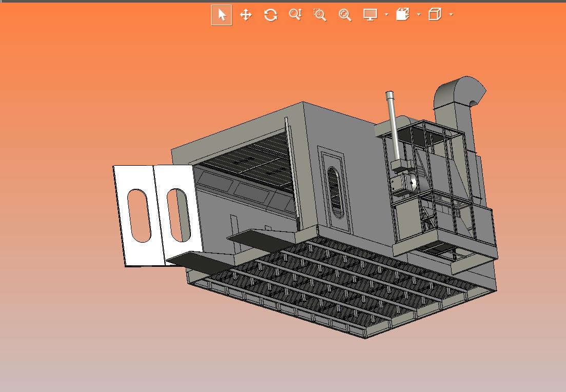Open the cube view orientation dropdown arrow
Screen dimensions: 566x392
click(x=451, y=15)
